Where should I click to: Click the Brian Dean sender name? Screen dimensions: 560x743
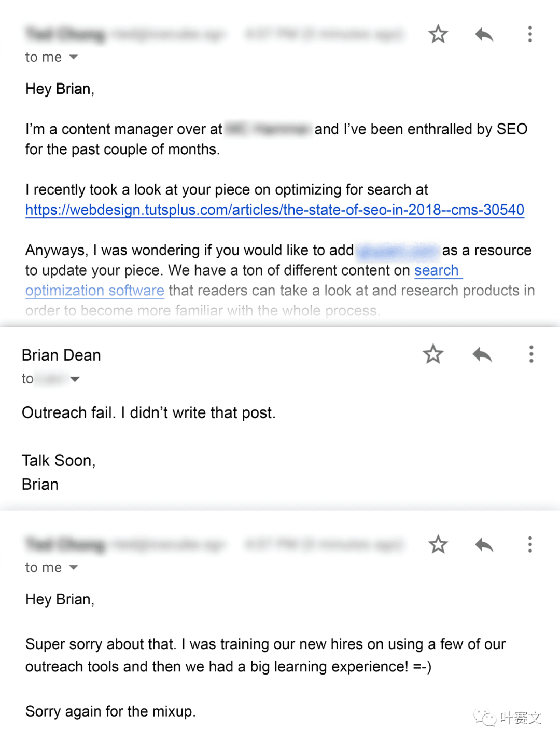(x=61, y=355)
